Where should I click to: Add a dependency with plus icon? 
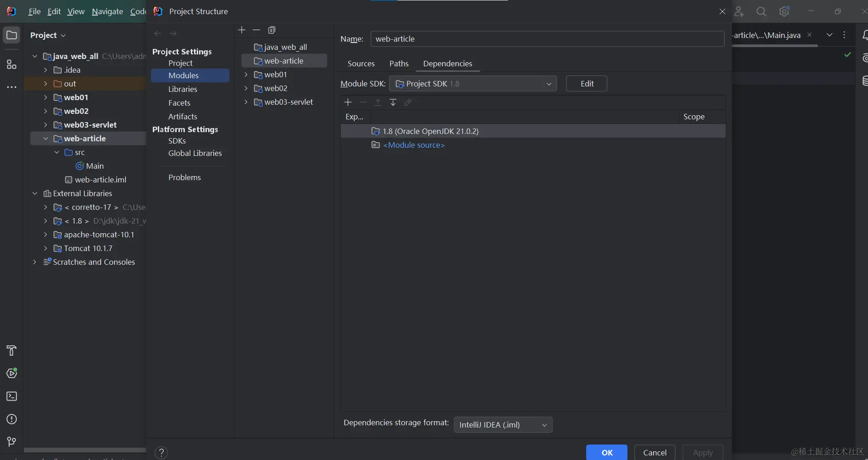[x=348, y=102]
